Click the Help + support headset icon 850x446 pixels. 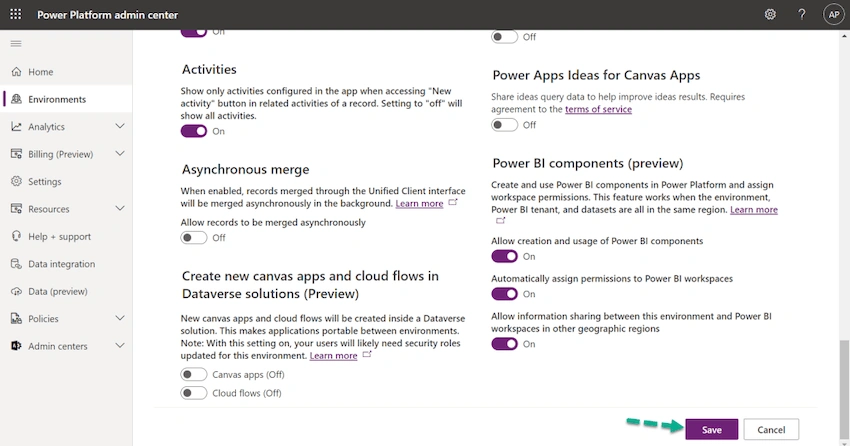tap(16, 236)
